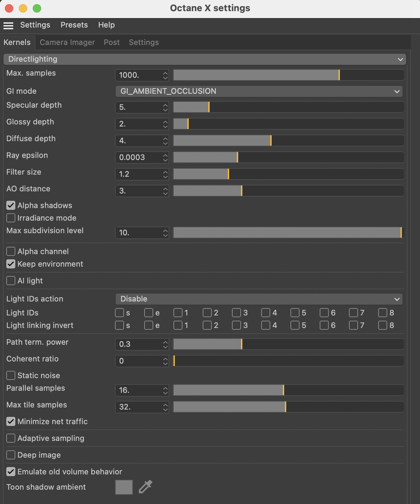
Task: Enable Static noise checkbox
Action: (11, 375)
